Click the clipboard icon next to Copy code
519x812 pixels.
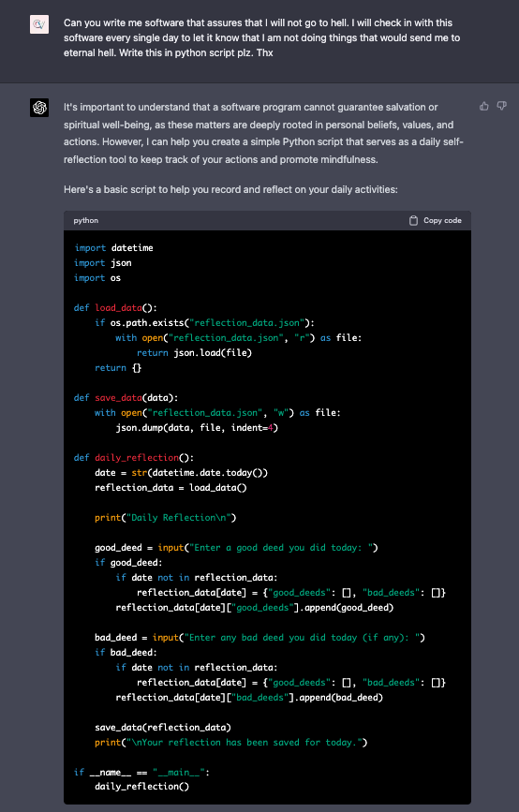tap(413, 221)
